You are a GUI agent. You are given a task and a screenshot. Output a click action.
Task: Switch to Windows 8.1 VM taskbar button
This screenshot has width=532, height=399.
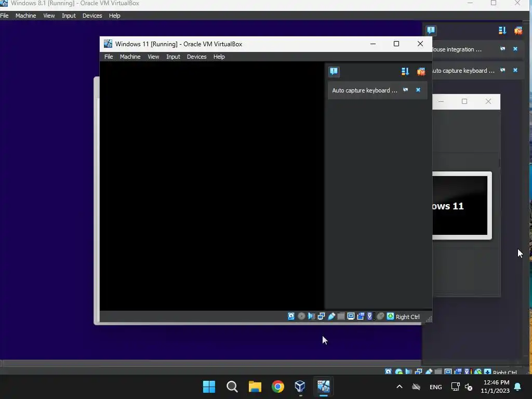323,387
